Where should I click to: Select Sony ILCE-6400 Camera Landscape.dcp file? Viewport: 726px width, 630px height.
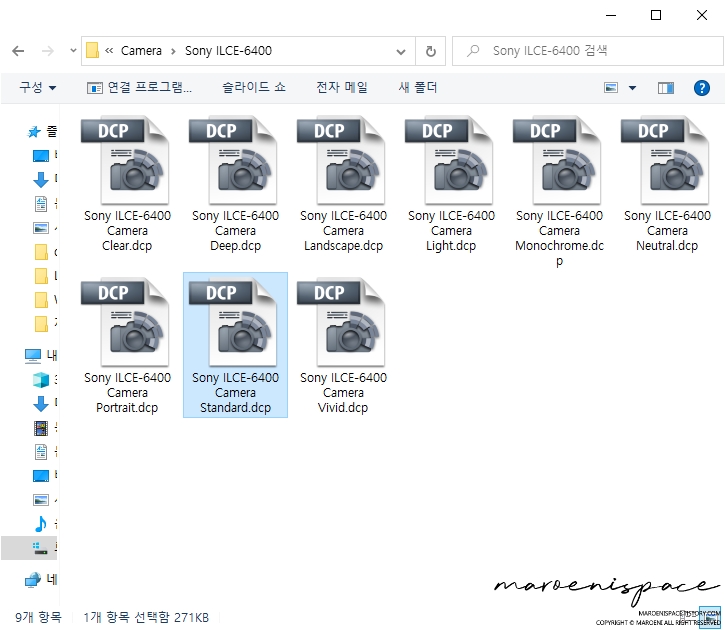click(x=343, y=184)
